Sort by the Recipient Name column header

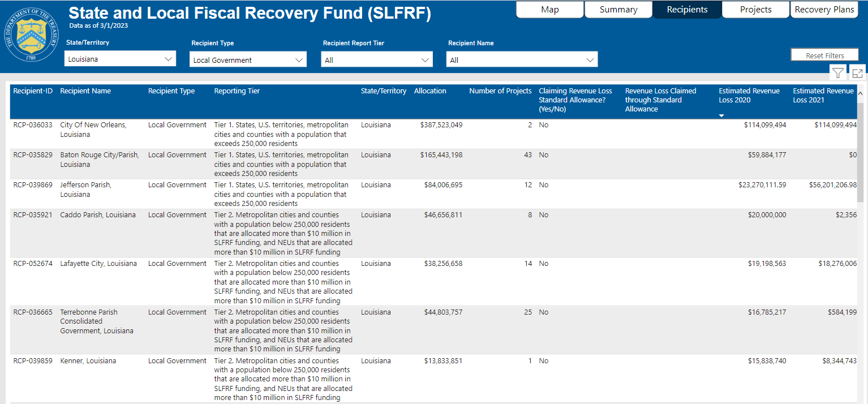[85, 91]
